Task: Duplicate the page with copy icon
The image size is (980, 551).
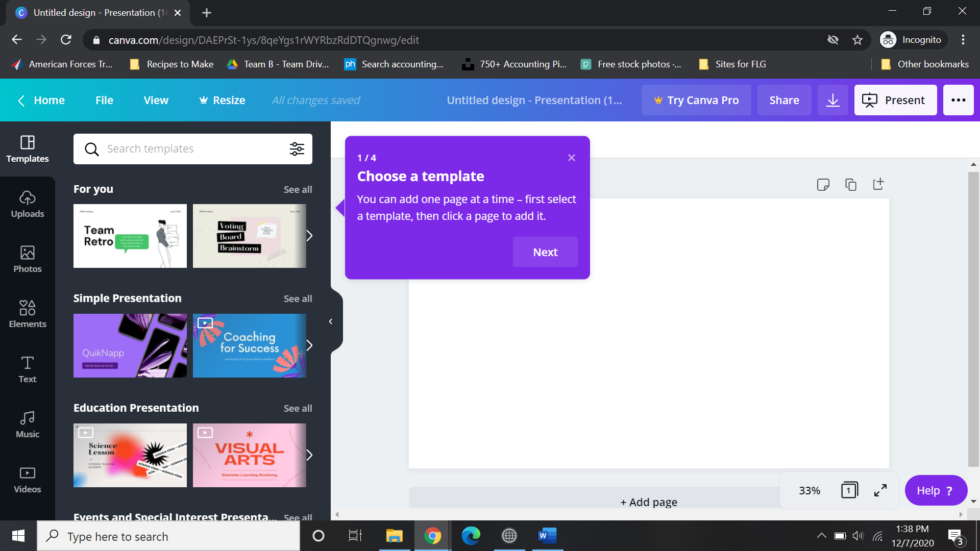Action: (x=850, y=185)
